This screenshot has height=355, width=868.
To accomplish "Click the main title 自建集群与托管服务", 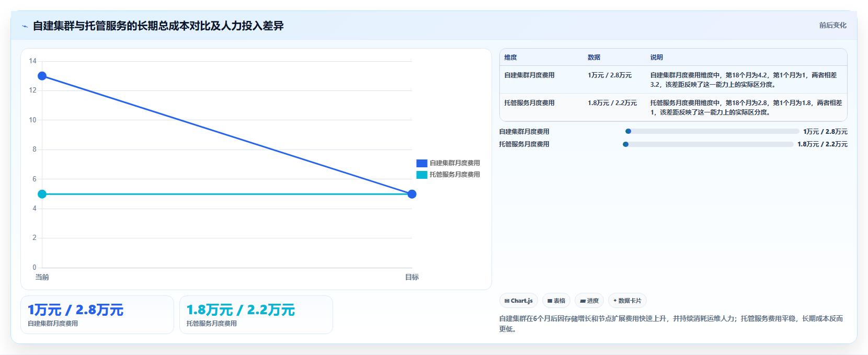I will 158,26.
